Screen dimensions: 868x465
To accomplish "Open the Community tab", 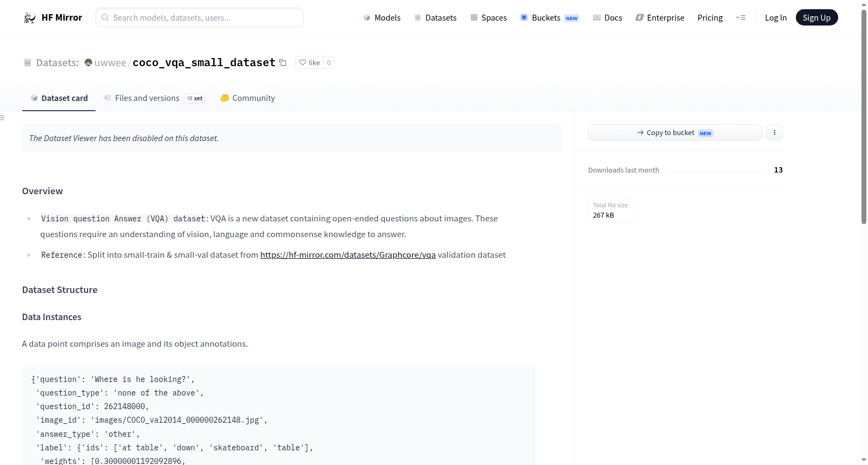I will coord(247,98).
